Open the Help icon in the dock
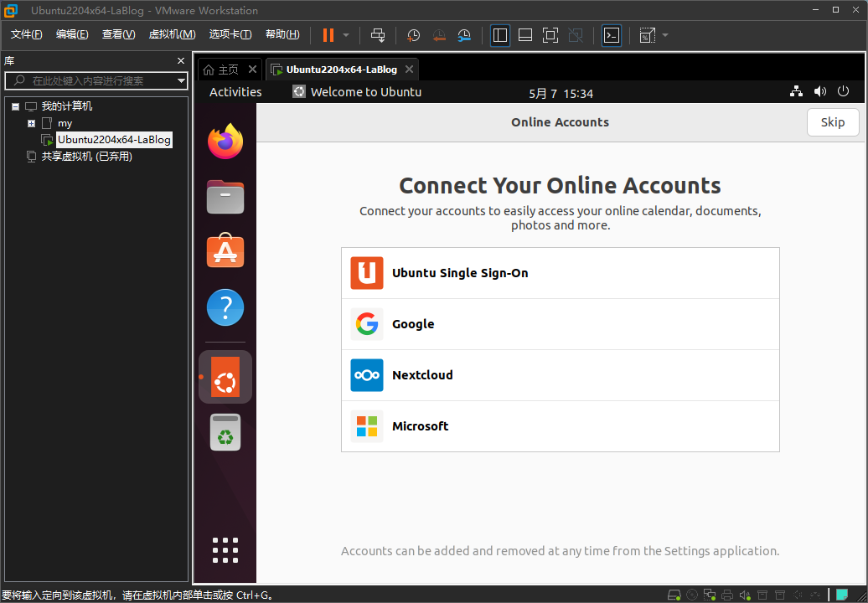 coord(225,307)
